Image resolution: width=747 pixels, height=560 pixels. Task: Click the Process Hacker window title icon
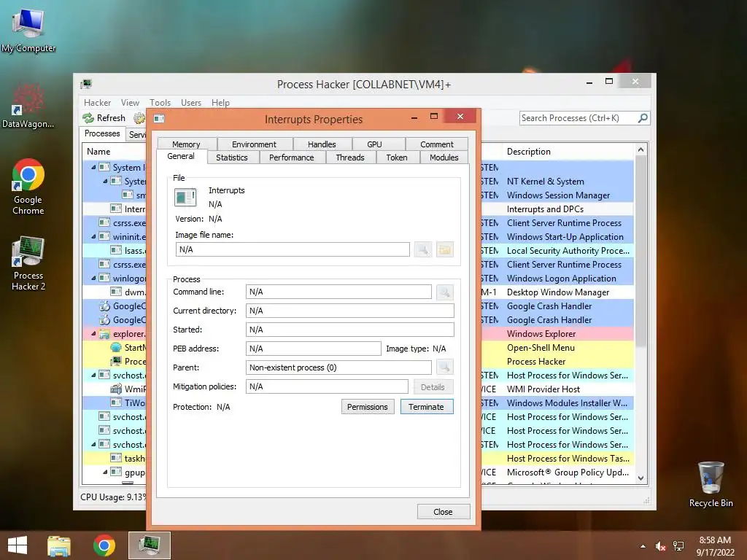tap(86, 85)
